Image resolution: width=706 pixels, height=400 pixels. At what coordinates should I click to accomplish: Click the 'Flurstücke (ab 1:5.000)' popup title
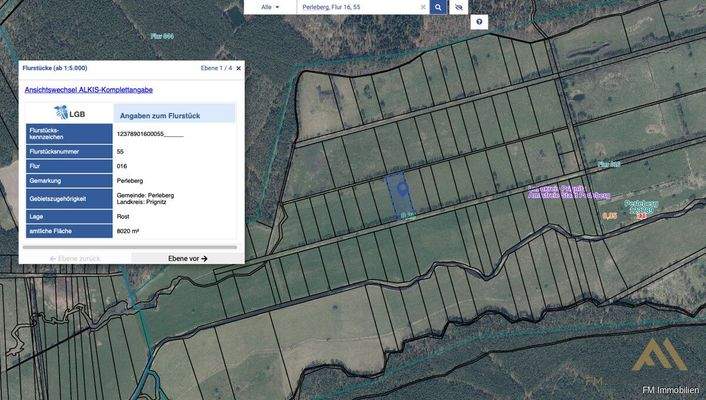54,68
